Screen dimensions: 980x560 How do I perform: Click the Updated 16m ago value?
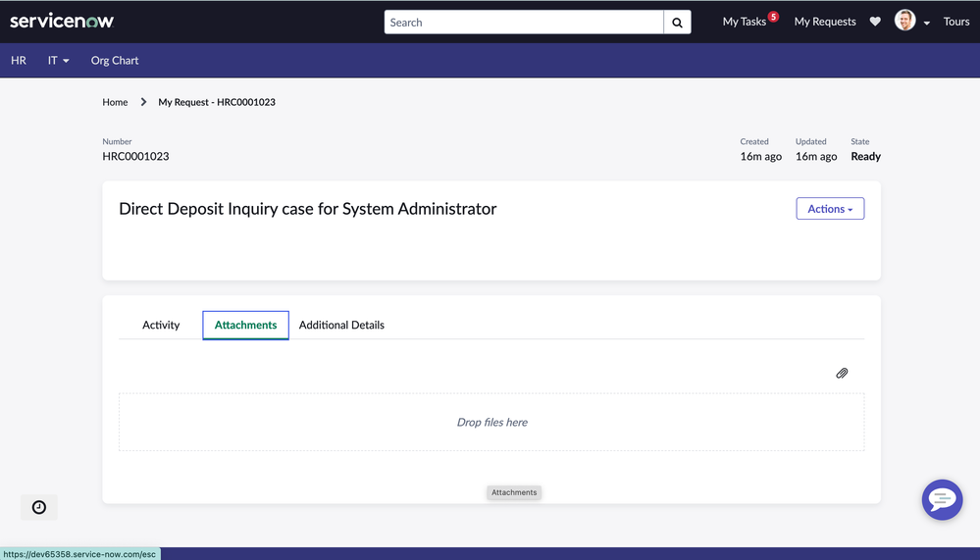click(815, 156)
